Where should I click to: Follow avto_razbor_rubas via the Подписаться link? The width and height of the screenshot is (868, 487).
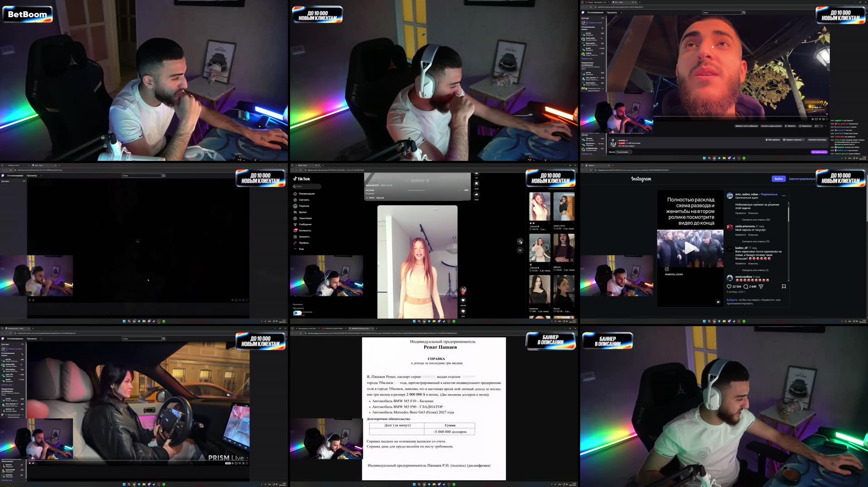point(769,194)
